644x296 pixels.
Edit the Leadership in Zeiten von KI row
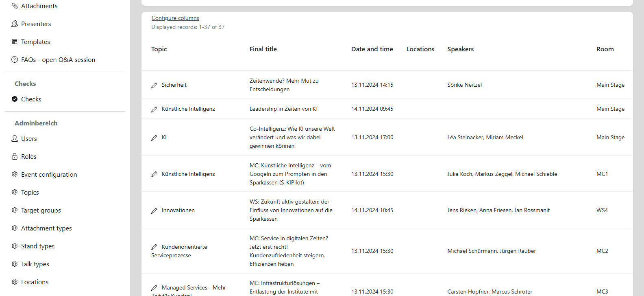tap(154, 110)
